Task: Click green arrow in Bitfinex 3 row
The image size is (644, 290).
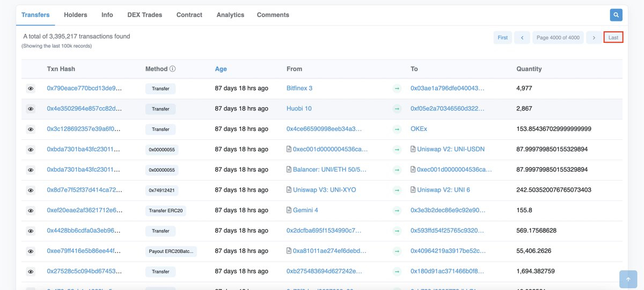Action: tap(397, 88)
